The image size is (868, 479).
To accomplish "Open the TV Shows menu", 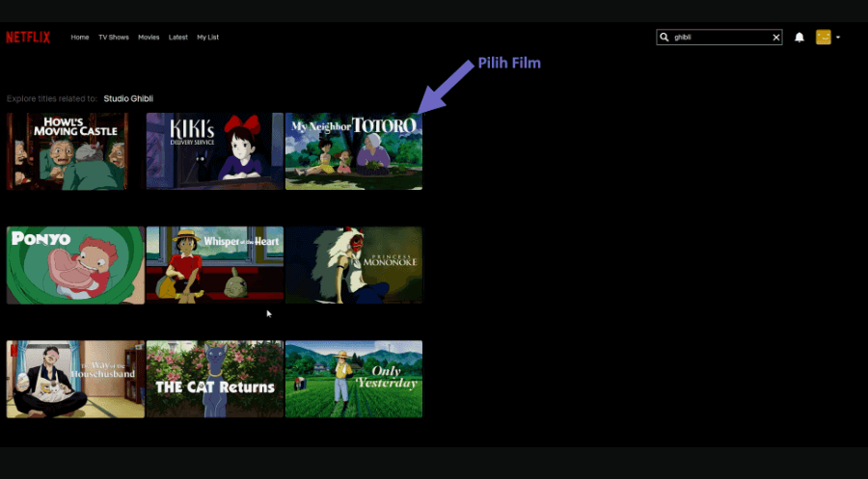I will coord(114,37).
